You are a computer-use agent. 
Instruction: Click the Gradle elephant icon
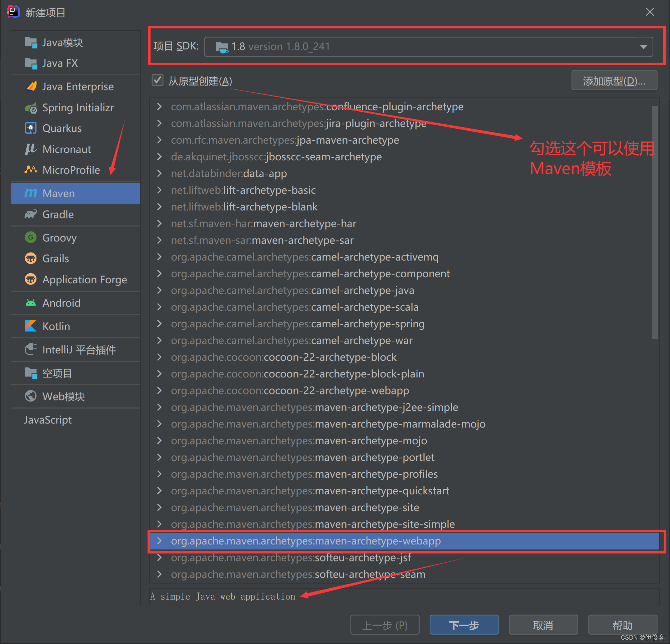point(31,214)
